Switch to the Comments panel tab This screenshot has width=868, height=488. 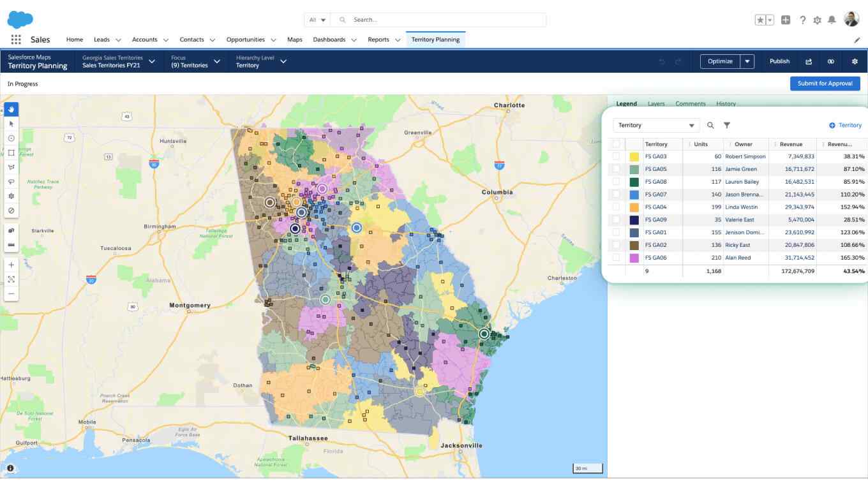tap(691, 103)
